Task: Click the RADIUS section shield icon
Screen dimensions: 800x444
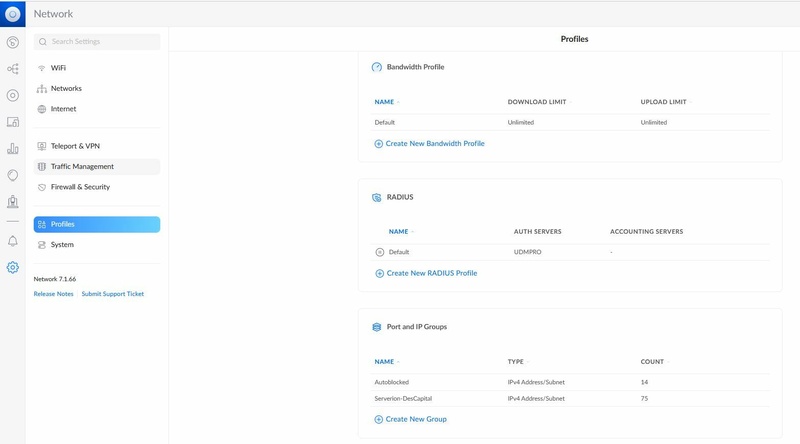Action: 377,198
